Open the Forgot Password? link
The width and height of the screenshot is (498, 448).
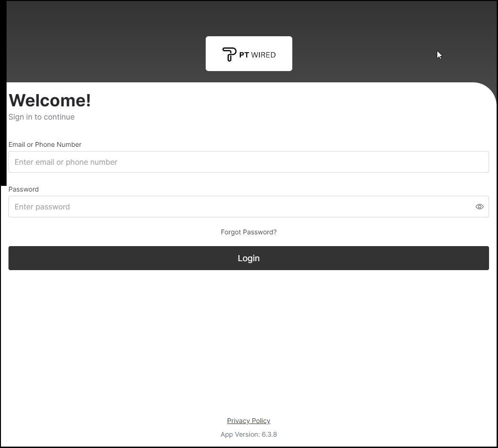coord(249,232)
